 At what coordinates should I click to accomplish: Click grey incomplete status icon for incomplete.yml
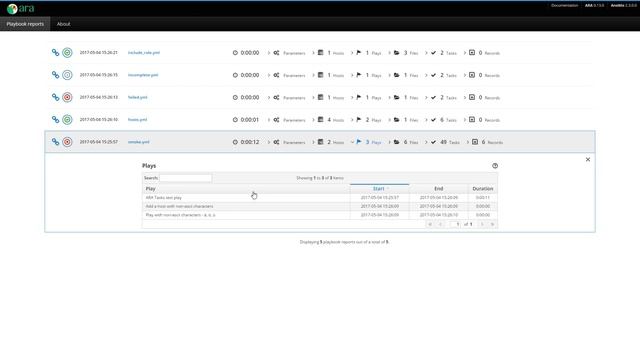67,75
